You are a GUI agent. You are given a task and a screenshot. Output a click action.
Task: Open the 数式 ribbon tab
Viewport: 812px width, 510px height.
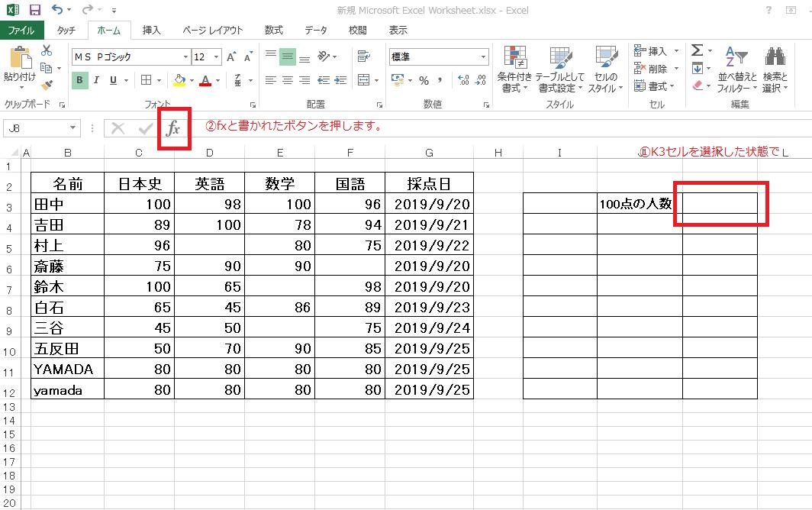273,31
